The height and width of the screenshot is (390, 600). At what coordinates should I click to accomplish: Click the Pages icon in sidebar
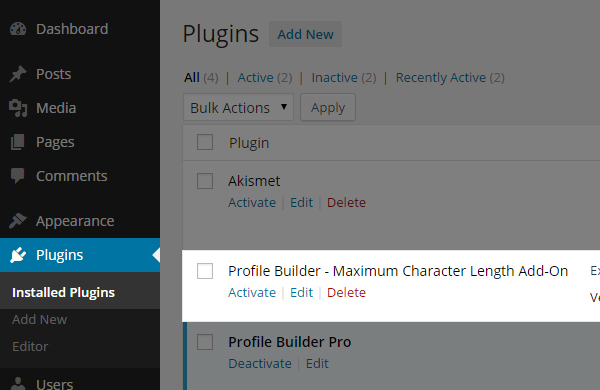pyautogui.click(x=18, y=142)
